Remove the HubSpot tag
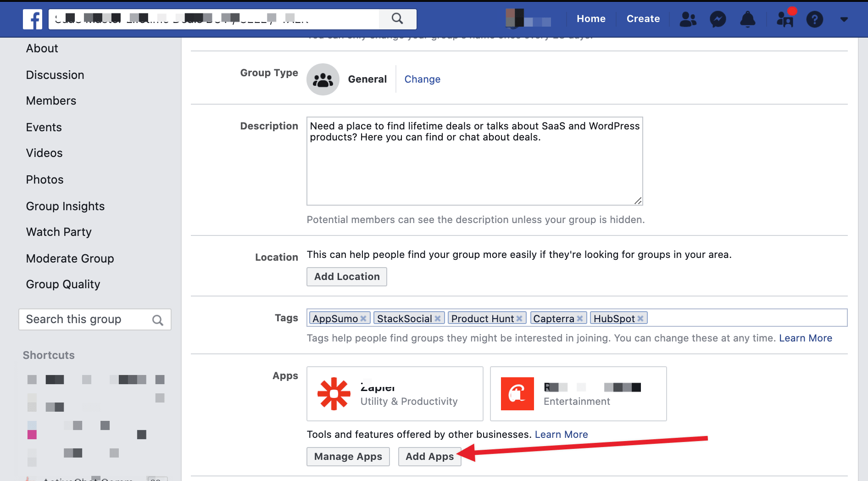This screenshot has width=868, height=481. click(x=640, y=319)
